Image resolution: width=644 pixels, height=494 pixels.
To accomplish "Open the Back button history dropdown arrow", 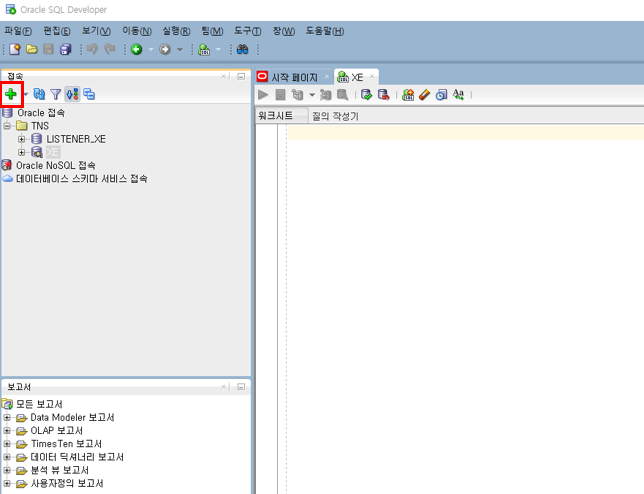I will (x=151, y=50).
